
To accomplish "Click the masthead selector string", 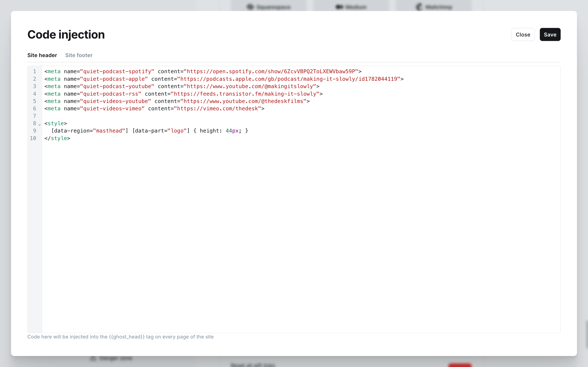I will pos(109,131).
